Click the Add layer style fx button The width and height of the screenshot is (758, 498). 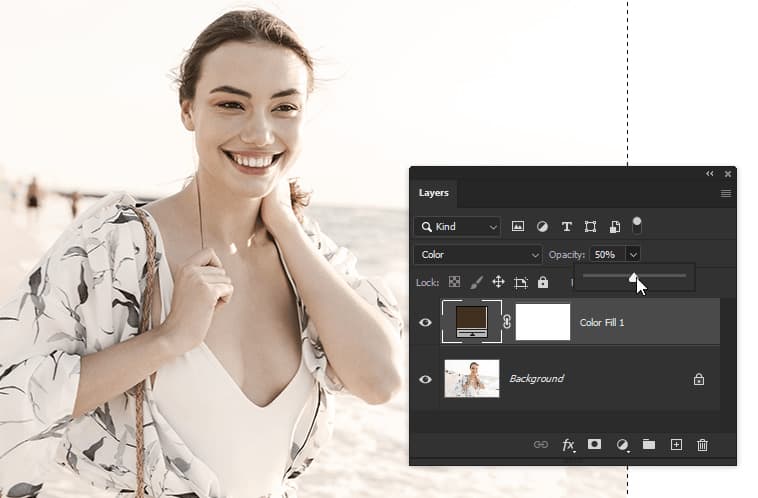pyautogui.click(x=568, y=445)
